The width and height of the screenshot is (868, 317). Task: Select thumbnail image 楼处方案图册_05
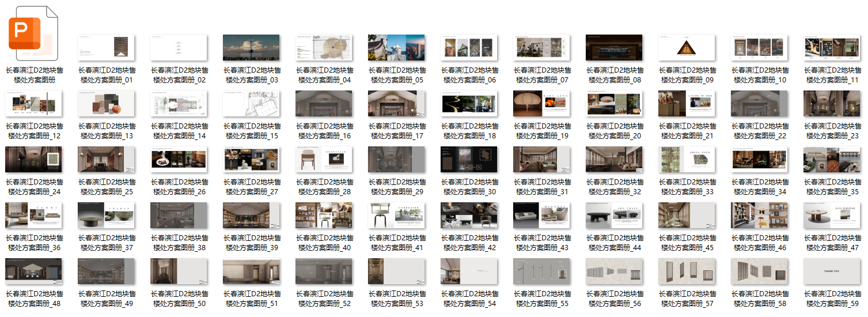tap(396, 47)
